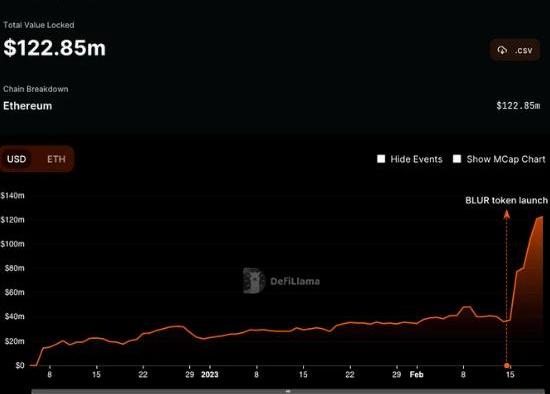Click the BLUR token launch label
The image size is (550, 394).
click(506, 200)
